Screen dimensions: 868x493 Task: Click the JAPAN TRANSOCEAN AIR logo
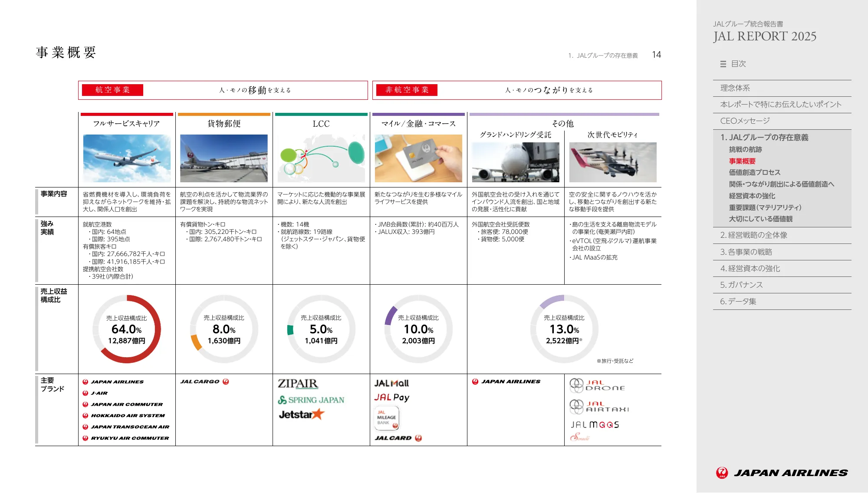click(126, 427)
